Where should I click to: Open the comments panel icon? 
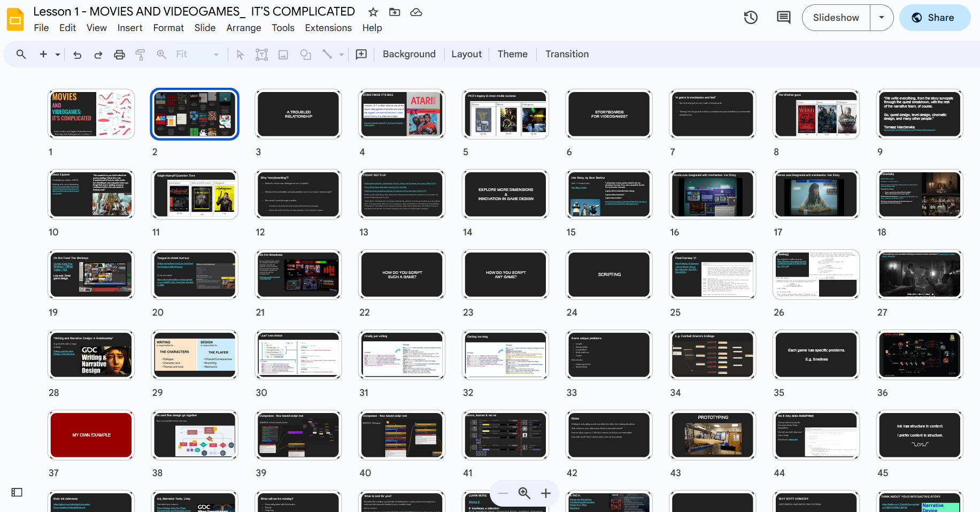click(x=783, y=18)
